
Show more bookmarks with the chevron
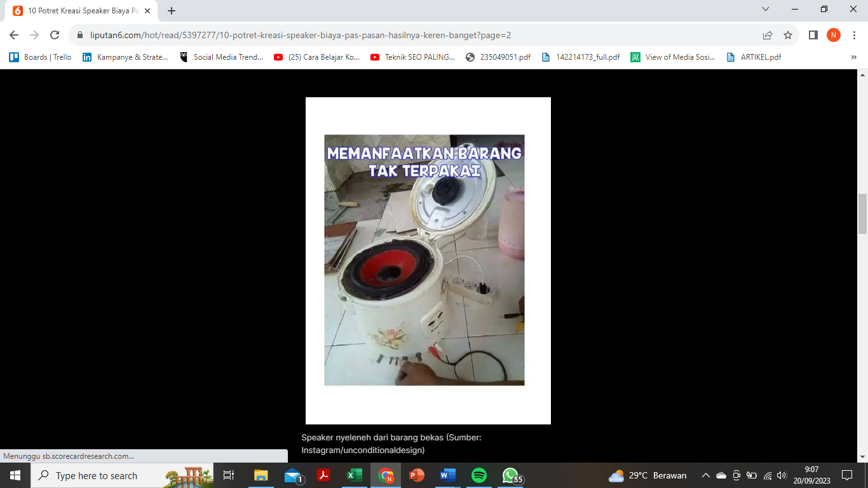click(854, 57)
